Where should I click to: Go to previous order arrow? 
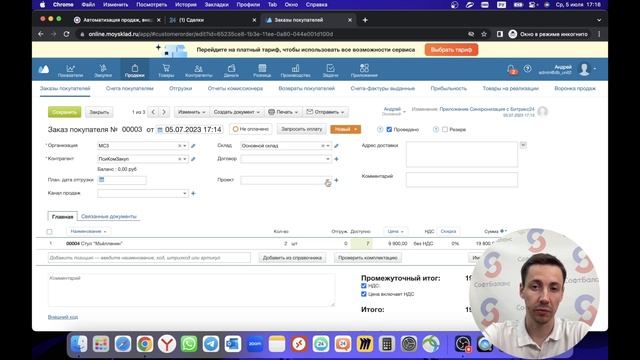[x=153, y=112]
